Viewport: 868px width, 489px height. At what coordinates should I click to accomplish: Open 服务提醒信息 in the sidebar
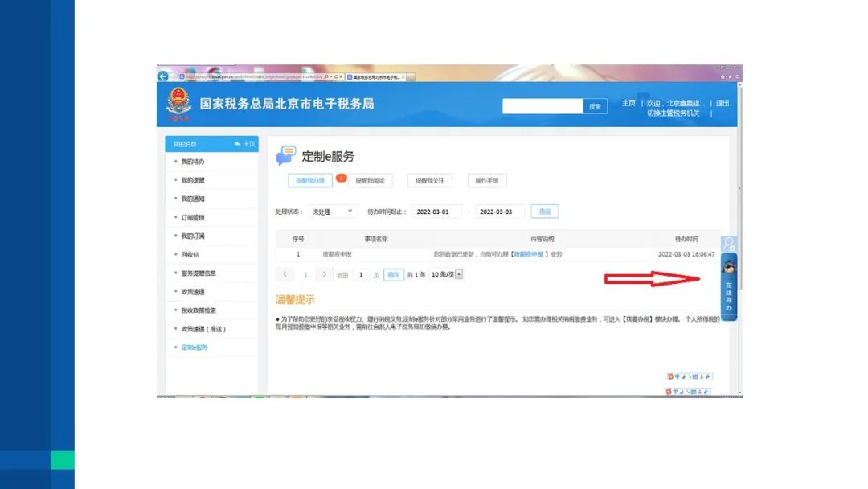coord(199,273)
